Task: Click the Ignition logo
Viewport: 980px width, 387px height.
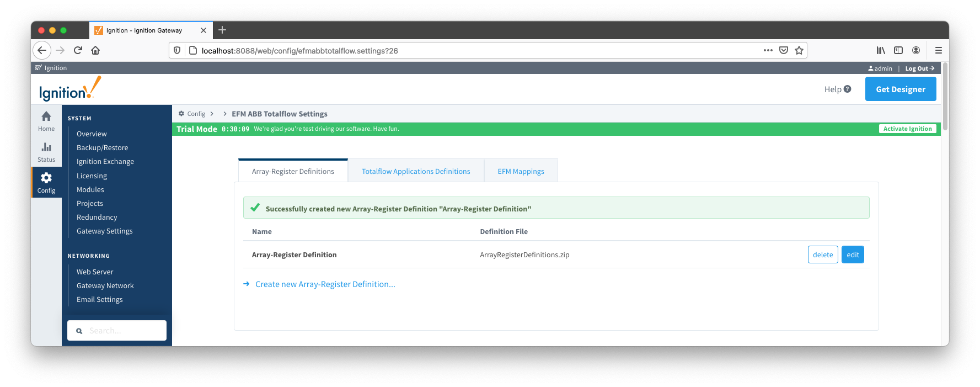Action: (70, 89)
